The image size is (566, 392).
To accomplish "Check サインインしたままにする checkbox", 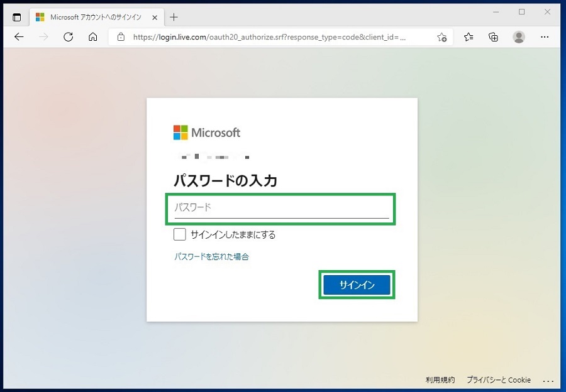I will [x=179, y=234].
